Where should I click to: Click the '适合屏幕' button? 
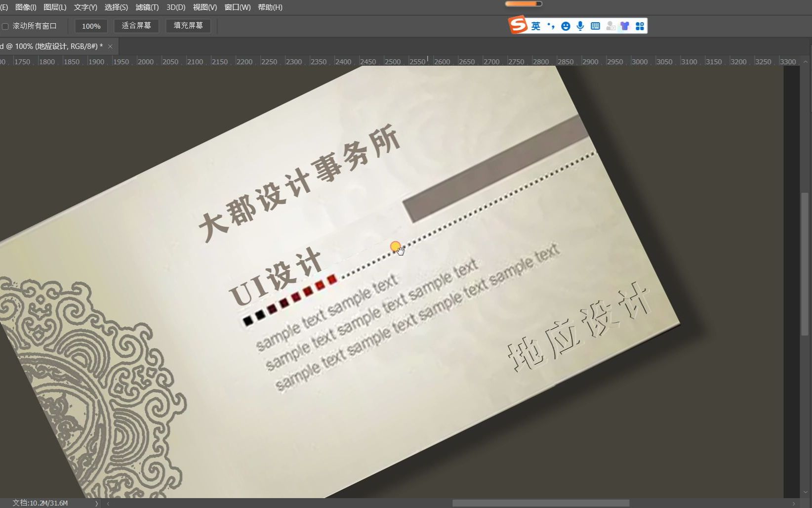[136, 26]
